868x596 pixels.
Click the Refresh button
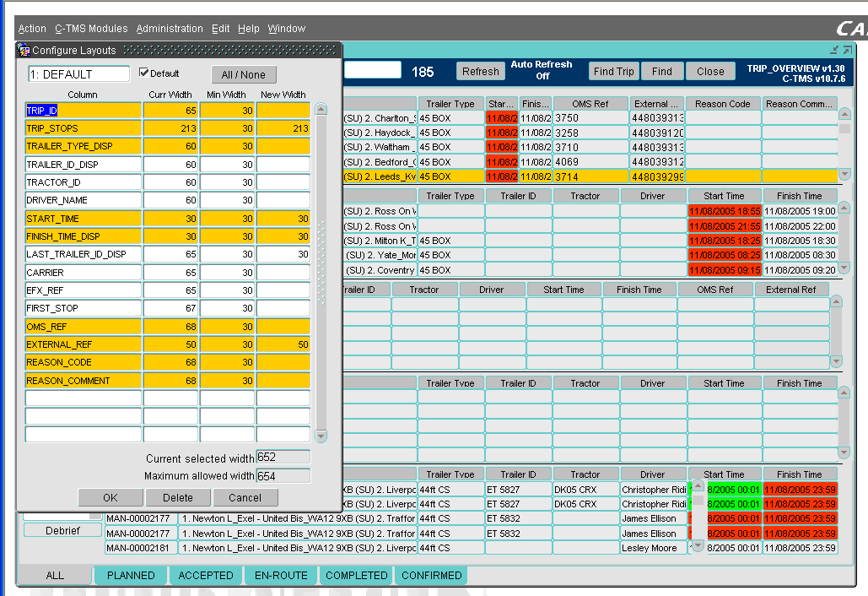pyautogui.click(x=481, y=72)
